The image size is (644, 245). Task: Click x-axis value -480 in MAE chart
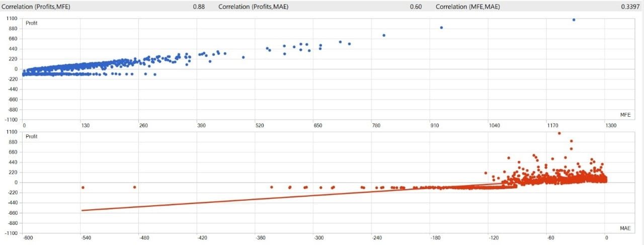[x=143, y=238]
